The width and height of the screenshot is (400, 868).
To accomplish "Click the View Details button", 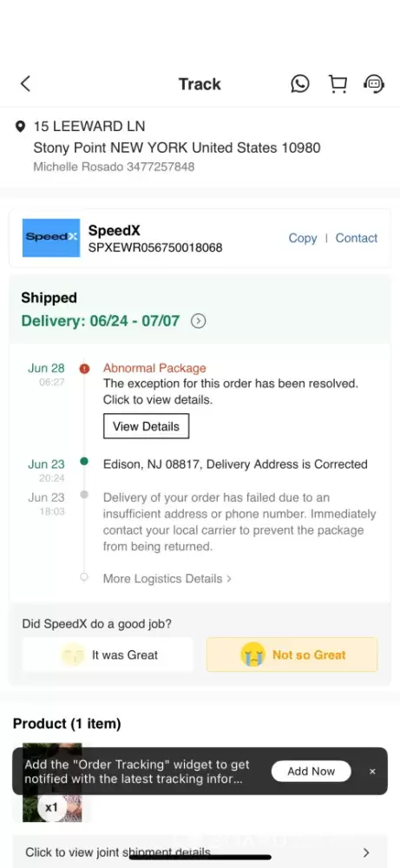I will 146,426.
